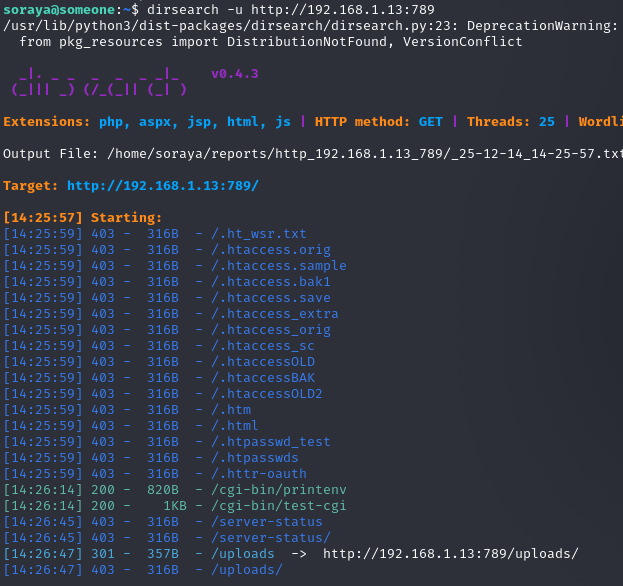This screenshot has width=623, height=586.
Task: Click the 'Starting:' label
Action: [126, 218]
